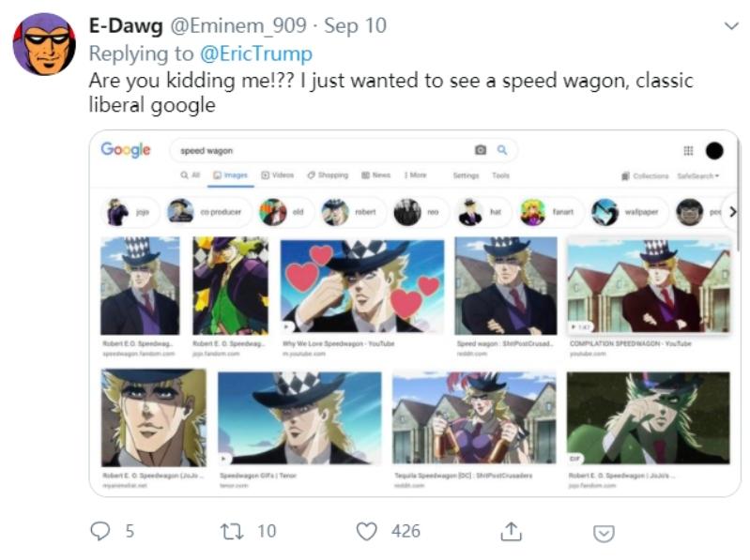Open the Google apps grid icon
Image resolution: width=750 pixels, height=560 pixels.
click(x=688, y=151)
